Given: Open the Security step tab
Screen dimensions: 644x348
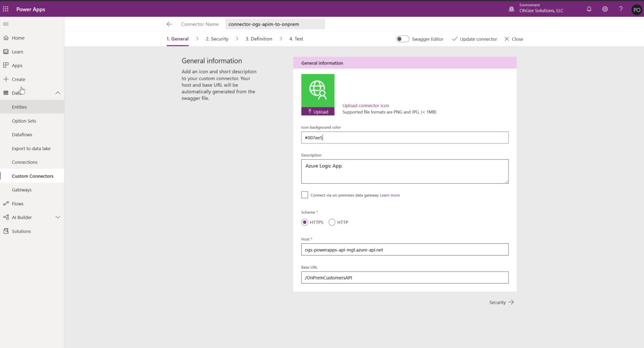Looking at the screenshot, I should [217, 39].
